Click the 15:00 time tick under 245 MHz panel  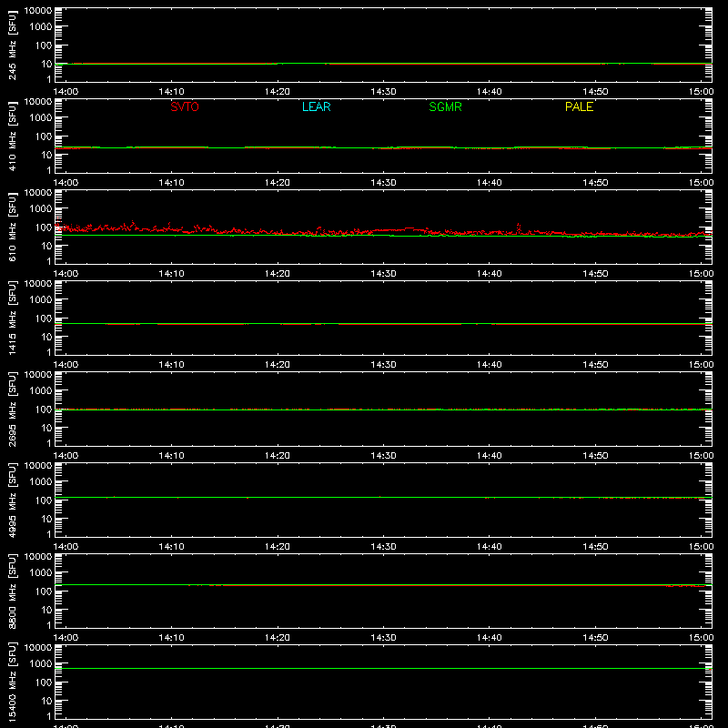coord(701,92)
